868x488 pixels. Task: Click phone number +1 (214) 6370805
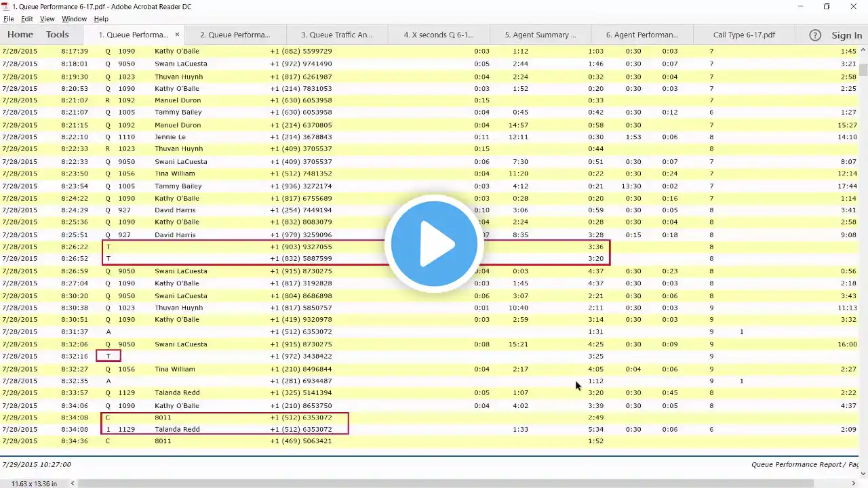pos(301,125)
